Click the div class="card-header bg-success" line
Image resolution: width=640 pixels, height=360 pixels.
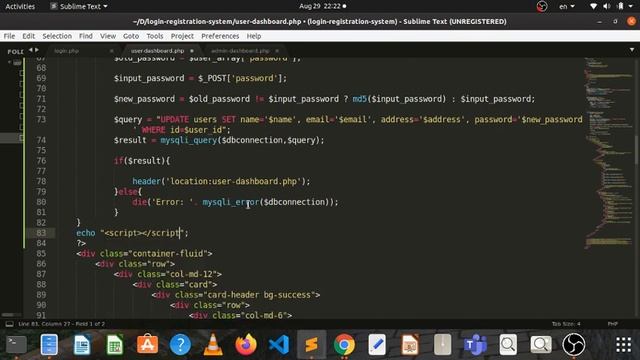(236, 295)
